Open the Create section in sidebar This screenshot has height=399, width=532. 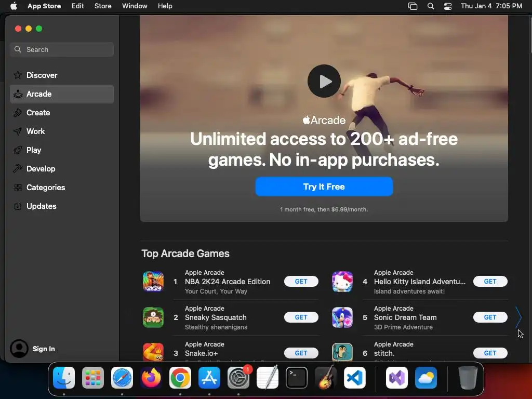(62, 113)
